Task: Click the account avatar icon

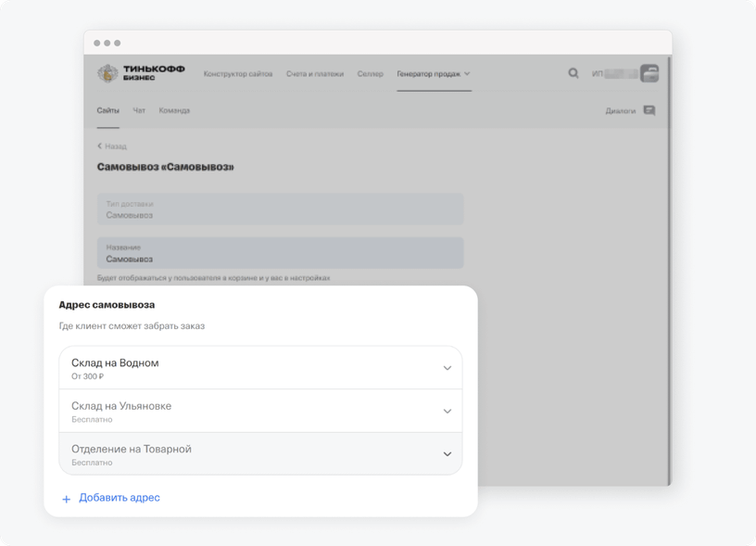Action: [649, 73]
